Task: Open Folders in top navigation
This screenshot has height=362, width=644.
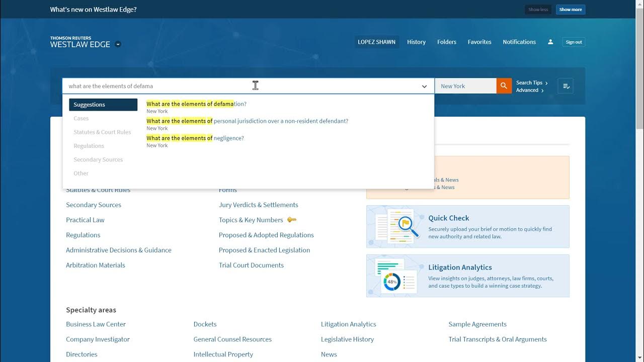Action: [447, 42]
